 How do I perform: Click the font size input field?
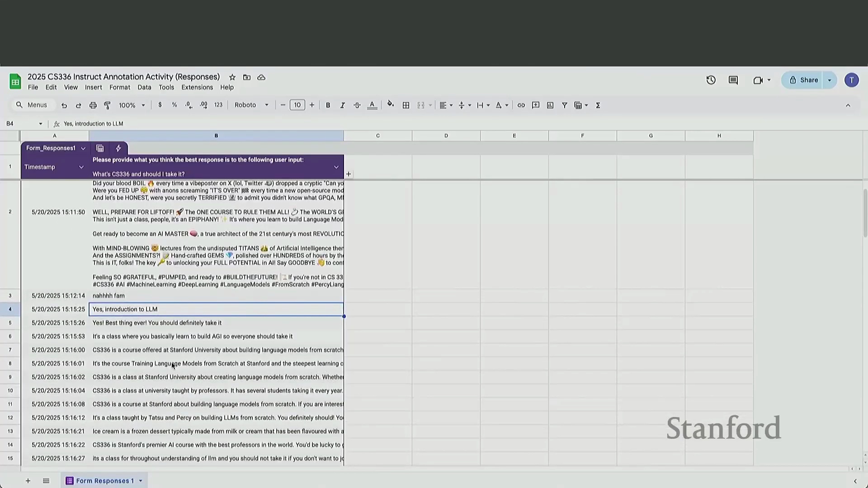pos(297,105)
